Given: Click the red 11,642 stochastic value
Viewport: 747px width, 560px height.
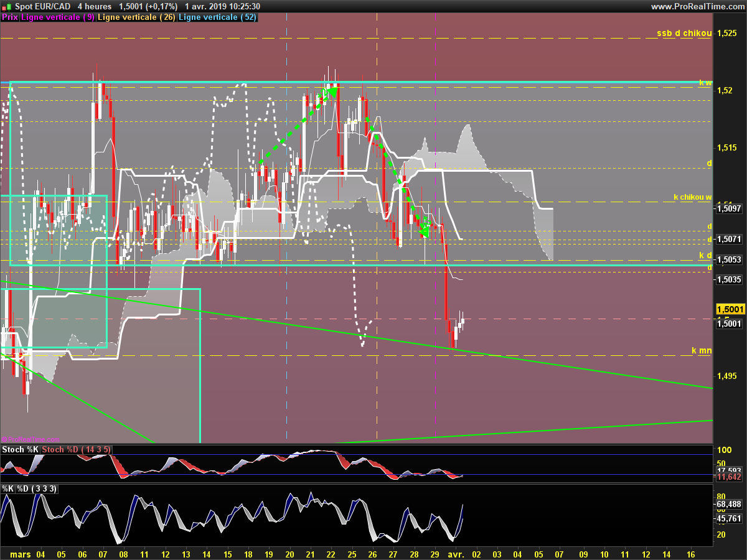Looking at the screenshot, I should pos(729,477).
